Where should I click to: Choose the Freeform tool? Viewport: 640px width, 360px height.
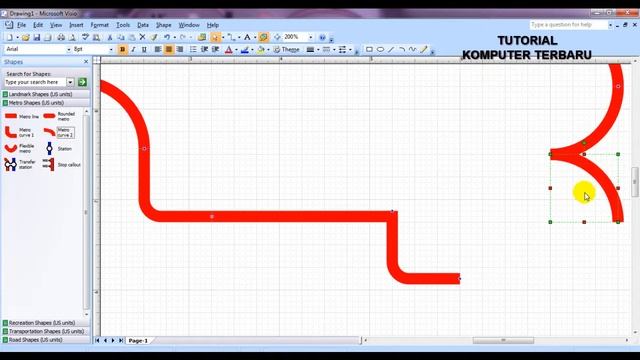coord(413,49)
